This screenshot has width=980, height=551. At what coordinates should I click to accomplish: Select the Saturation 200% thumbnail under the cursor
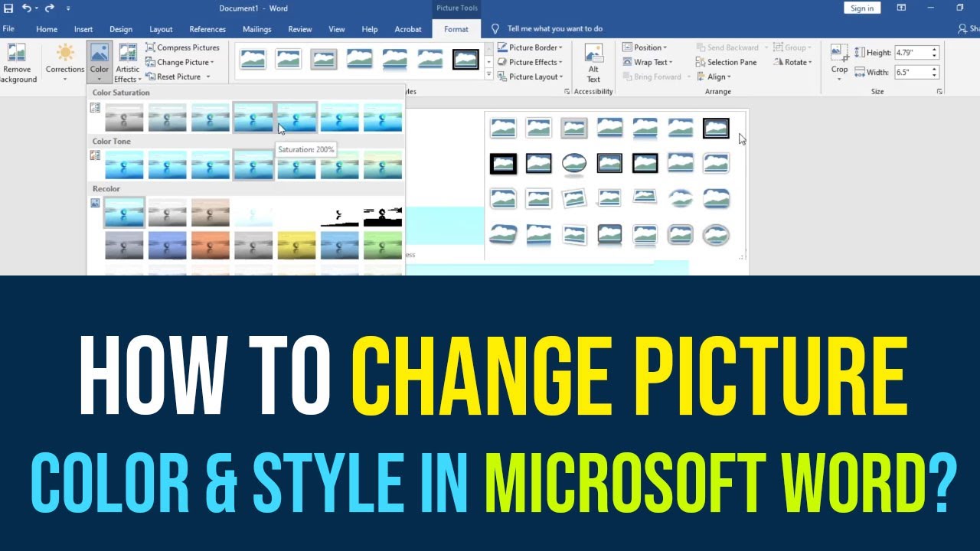tap(296, 118)
